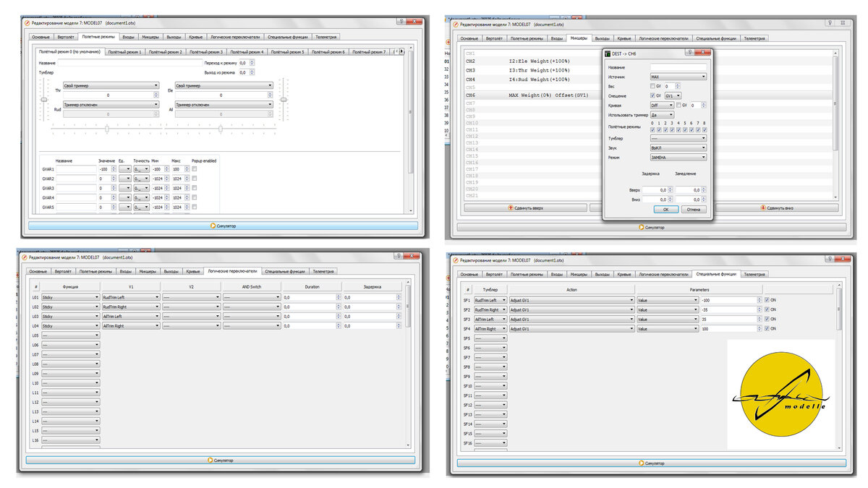This screenshot has height=488, width=868.
Task: Open Ele trim mode dropdown
Action: click(x=224, y=85)
